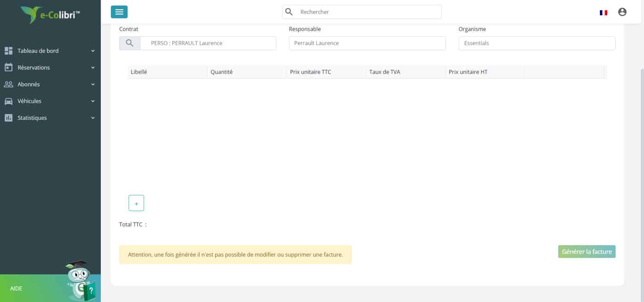Click the Quantité column header
The image size is (644, 302).
coord(247,72)
